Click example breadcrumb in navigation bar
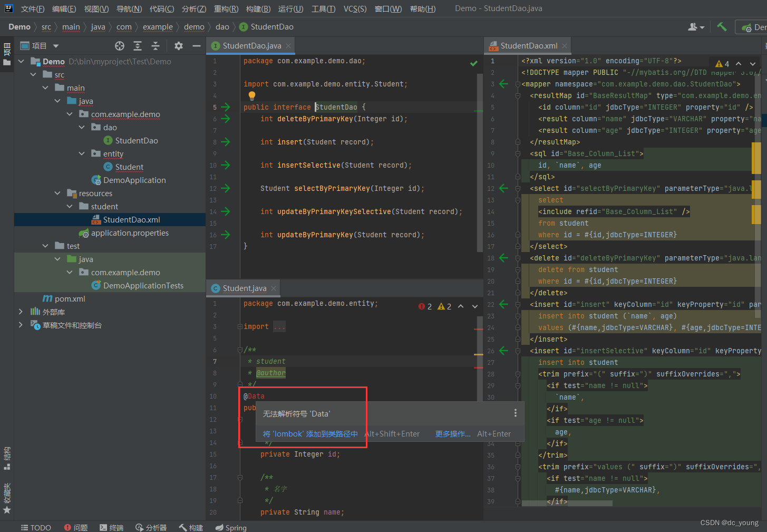The width and height of the screenshot is (767, 532). (158, 27)
